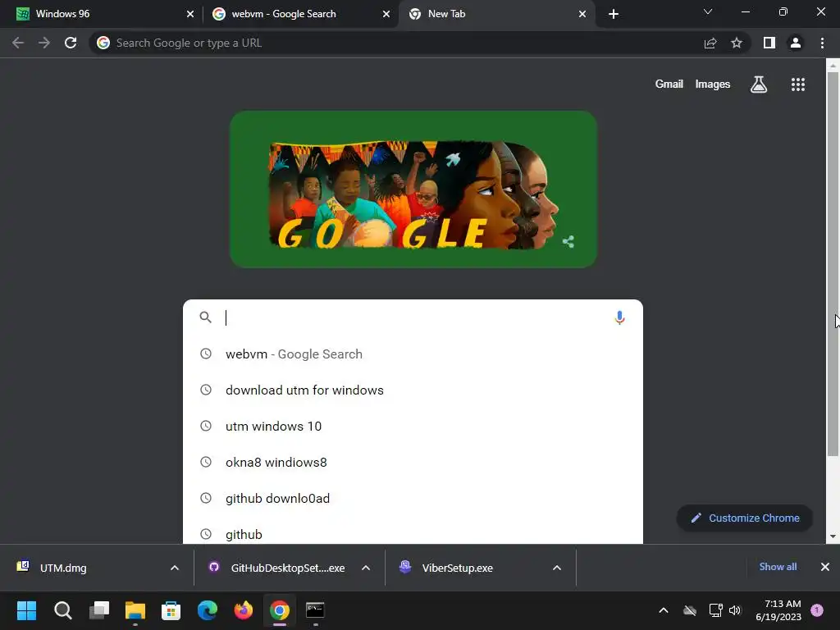Screen dimensions: 840x630
Task: Show hidden system tray icons
Action: (x=663, y=610)
